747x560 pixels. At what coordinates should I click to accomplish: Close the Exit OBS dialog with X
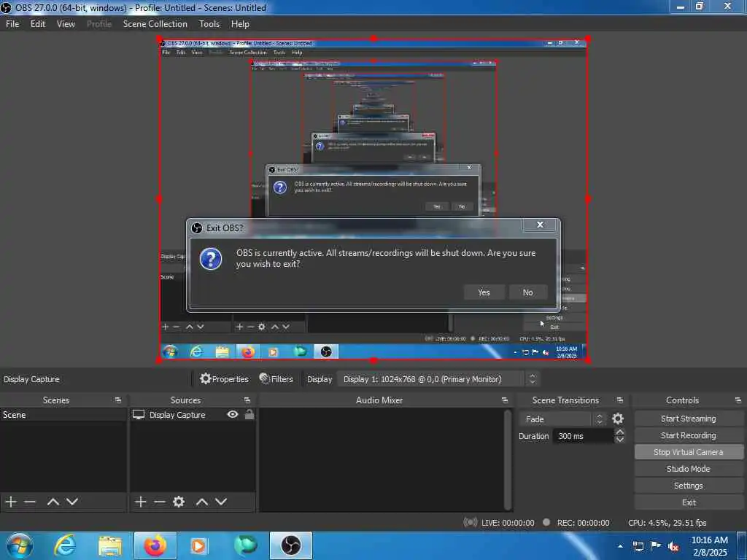540,225
